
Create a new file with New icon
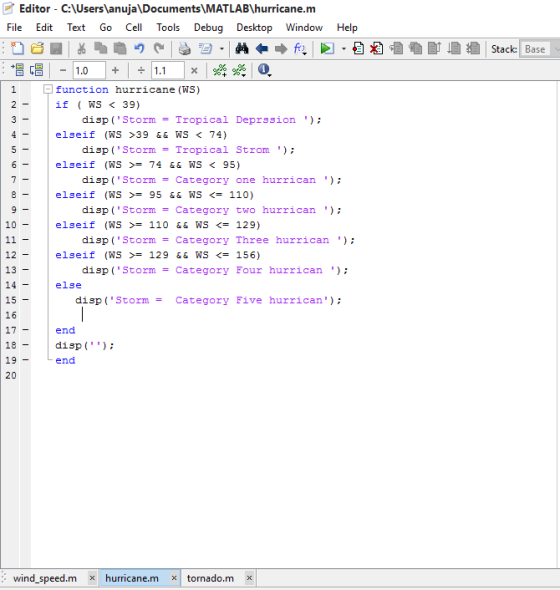click(17, 49)
